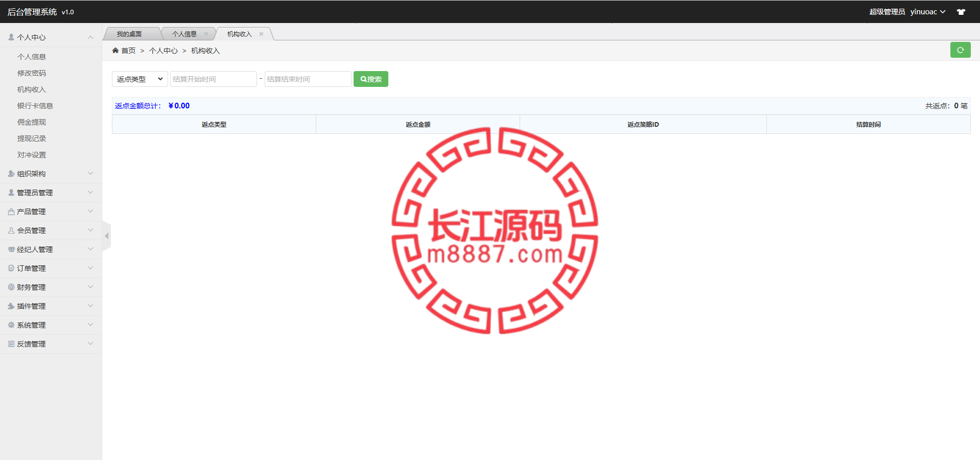The width and height of the screenshot is (980, 460).
Task: Expand the 经纪人管理 menu chevron
Action: point(90,249)
